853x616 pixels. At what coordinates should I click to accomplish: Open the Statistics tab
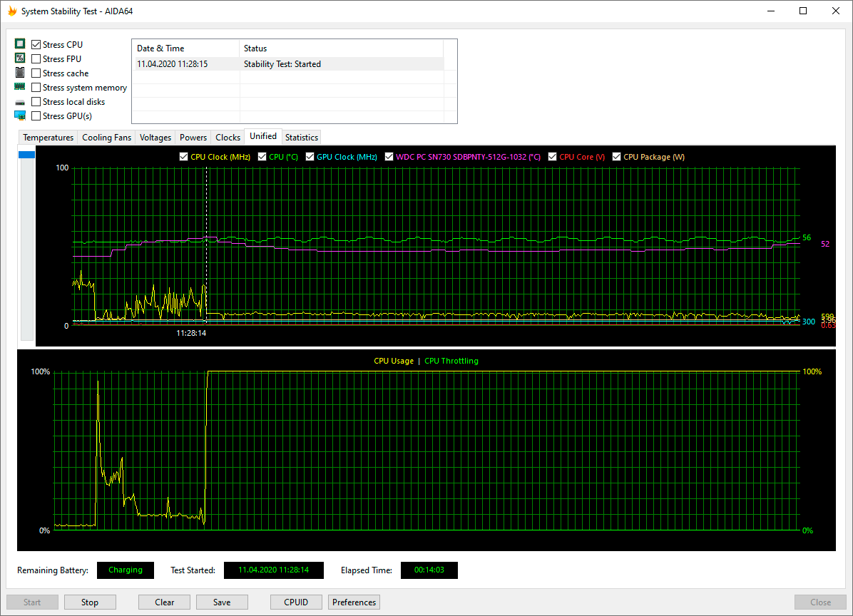point(301,137)
